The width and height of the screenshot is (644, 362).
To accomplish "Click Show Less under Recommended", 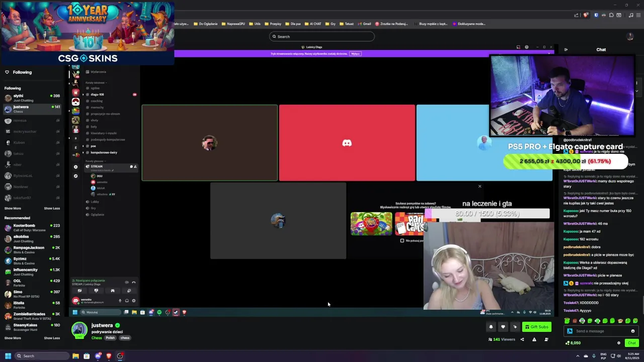I will (x=52, y=338).
